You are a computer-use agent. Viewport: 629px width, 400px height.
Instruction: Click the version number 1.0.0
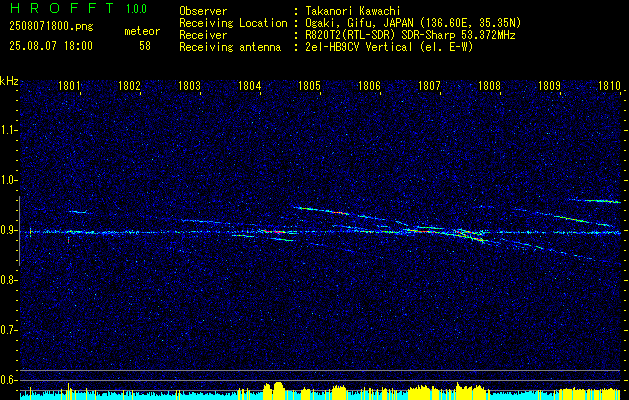[136, 9]
